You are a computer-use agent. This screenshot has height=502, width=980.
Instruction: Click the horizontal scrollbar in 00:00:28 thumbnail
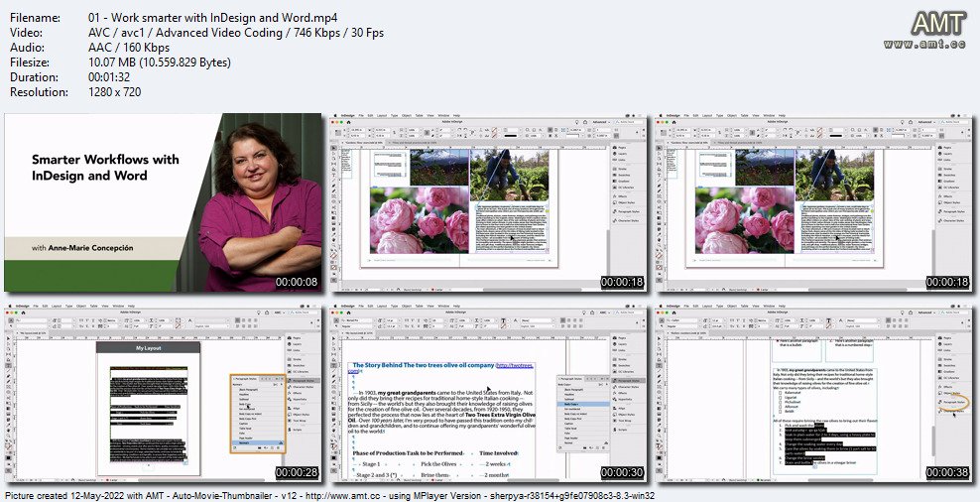tap(200, 480)
